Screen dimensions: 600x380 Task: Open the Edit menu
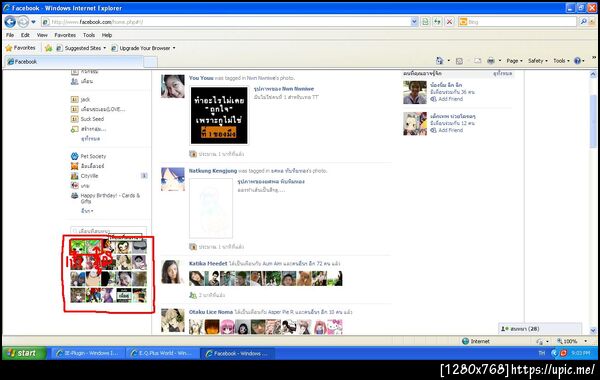pos(25,35)
